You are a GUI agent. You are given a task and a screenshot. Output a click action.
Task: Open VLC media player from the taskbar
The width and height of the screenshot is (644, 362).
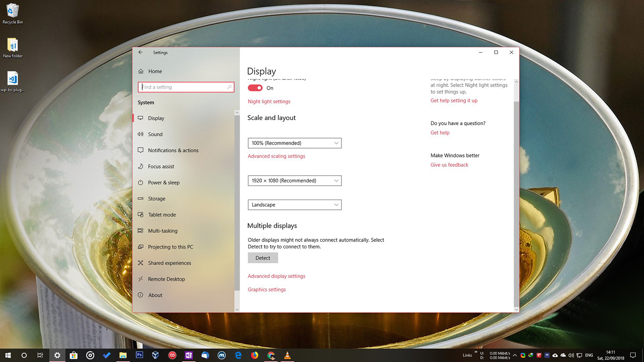[x=287, y=355]
